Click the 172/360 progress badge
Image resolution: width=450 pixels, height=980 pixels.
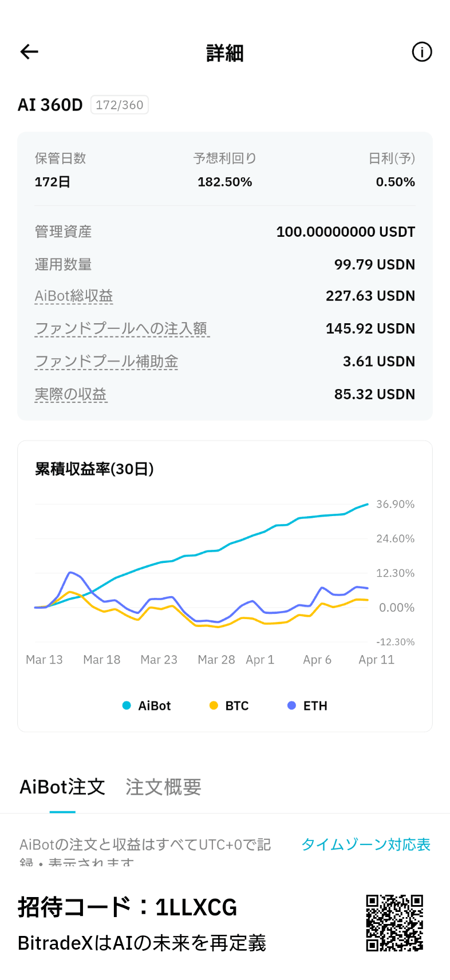point(120,104)
